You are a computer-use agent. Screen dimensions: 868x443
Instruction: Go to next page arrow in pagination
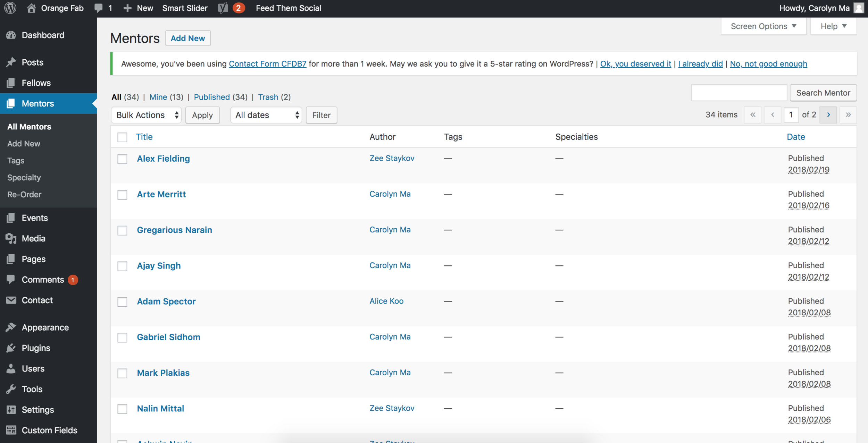828,115
